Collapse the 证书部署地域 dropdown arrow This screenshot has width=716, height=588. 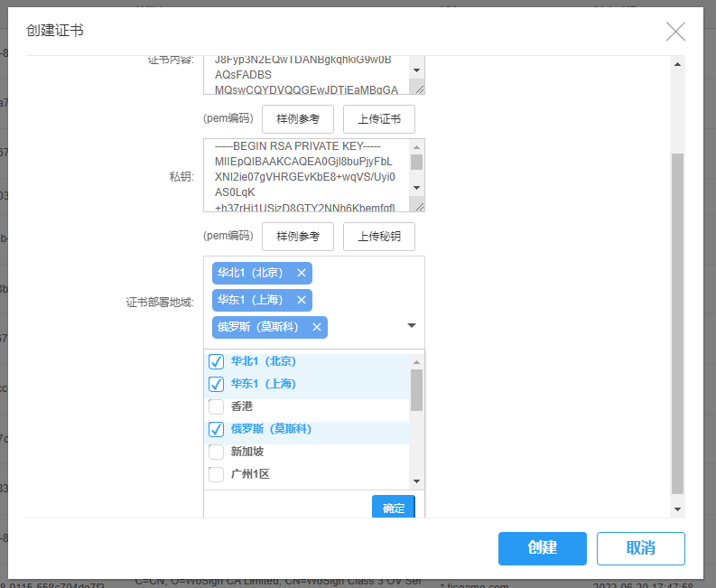click(412, 326)
